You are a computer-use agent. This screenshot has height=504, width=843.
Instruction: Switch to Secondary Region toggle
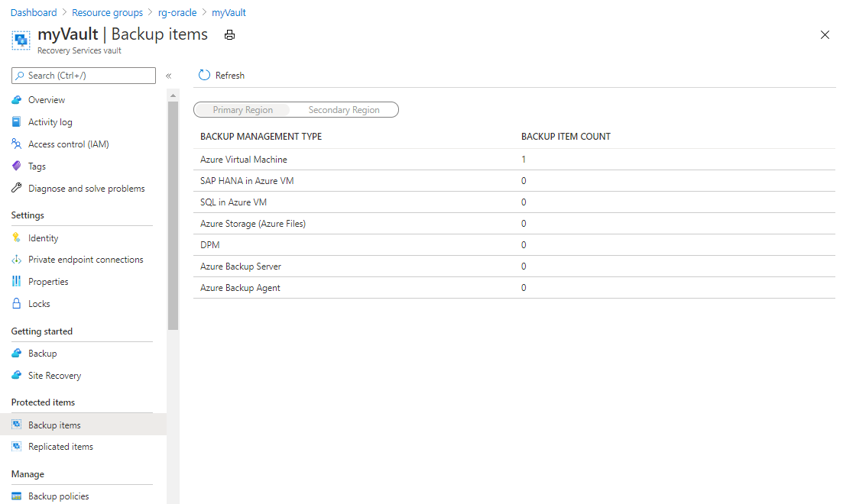[344, 110]
